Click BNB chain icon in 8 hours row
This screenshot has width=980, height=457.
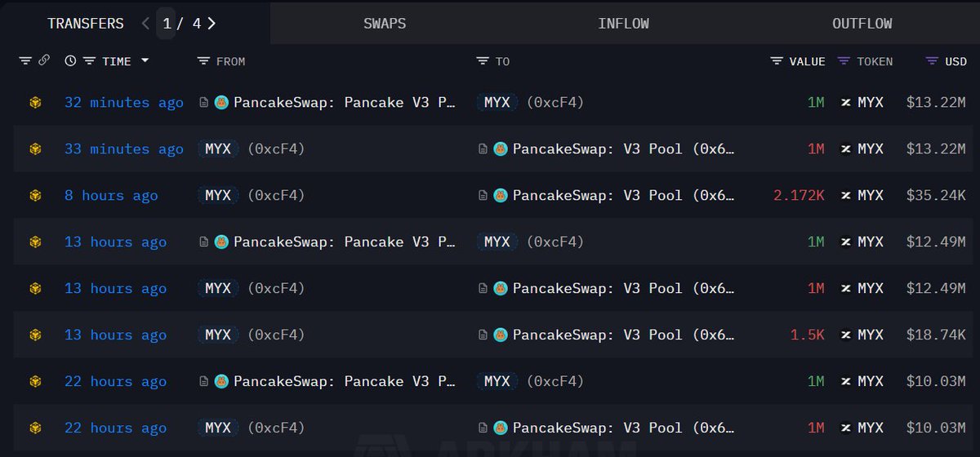coord(35,196)
